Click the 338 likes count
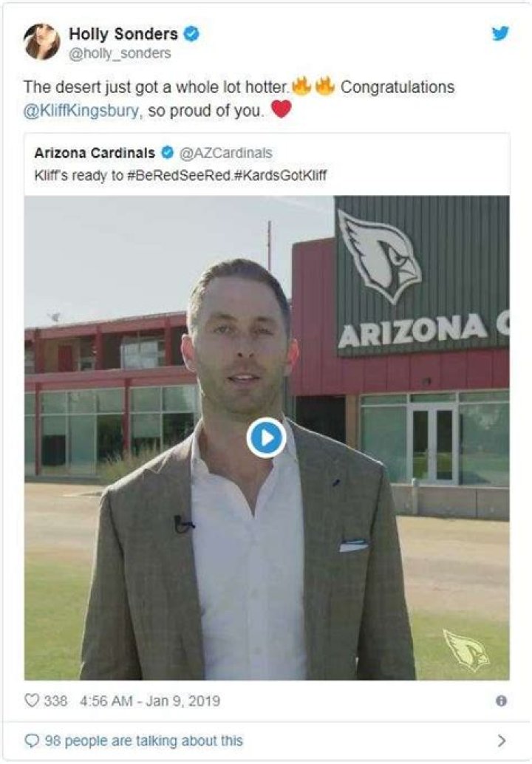 (x=55, y=700)
